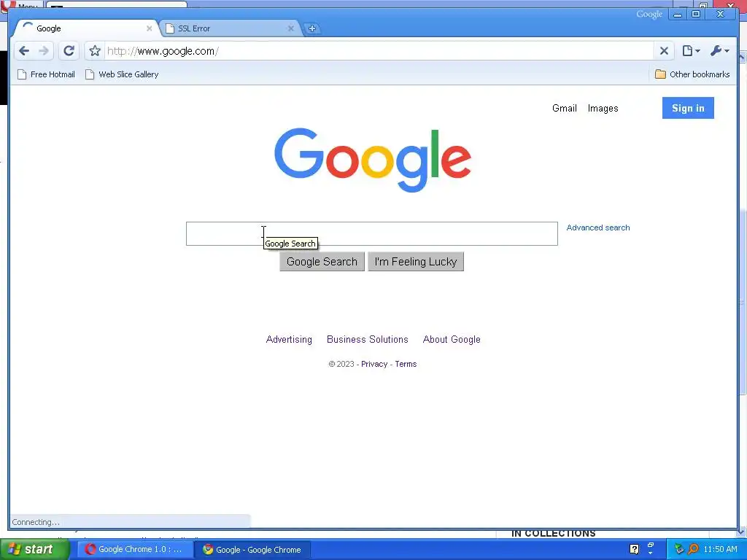Viewport: 747px width, 560px height.
Task: Click I'm Feeling Lucky button
Action: pyautogui.click(x=415, y=262)
